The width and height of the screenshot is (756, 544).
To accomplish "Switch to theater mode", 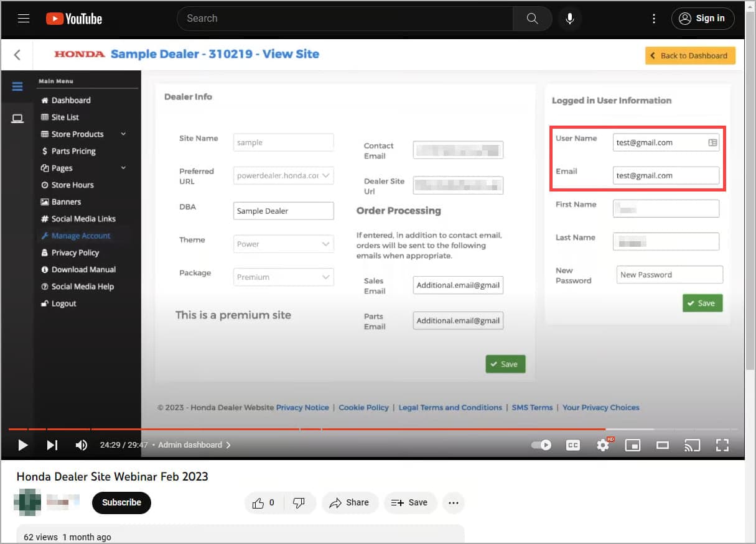I will point(663,445).
